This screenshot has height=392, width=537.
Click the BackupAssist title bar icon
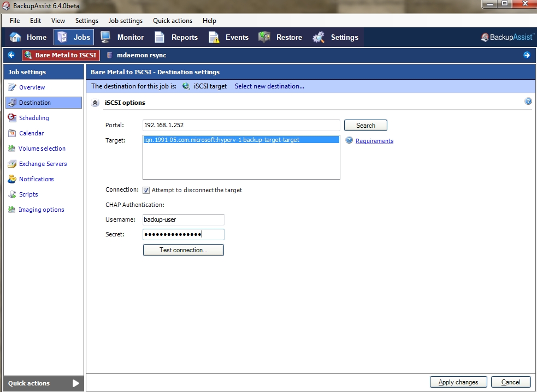click(6, 6)
